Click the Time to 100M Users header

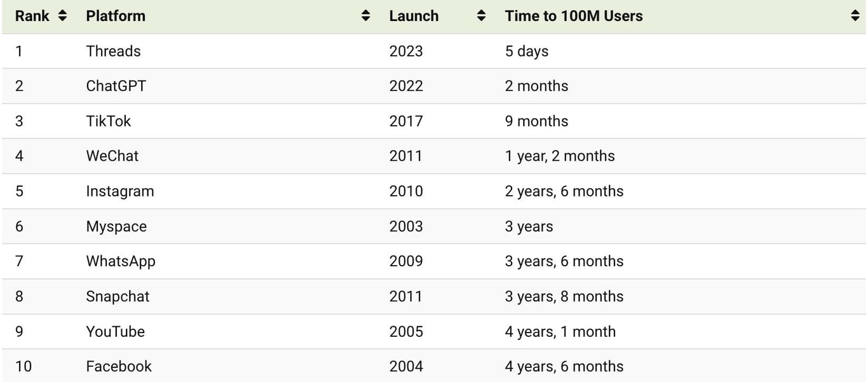tap(574, 17)
